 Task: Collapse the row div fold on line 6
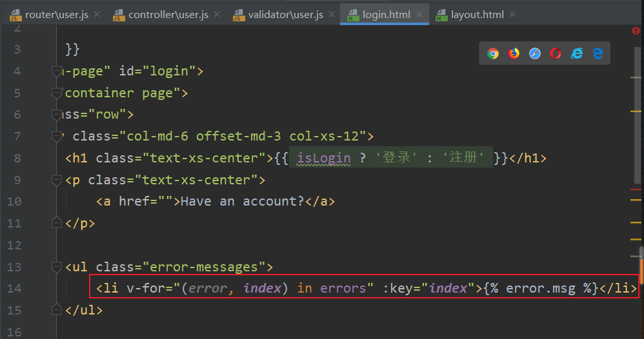57,115
